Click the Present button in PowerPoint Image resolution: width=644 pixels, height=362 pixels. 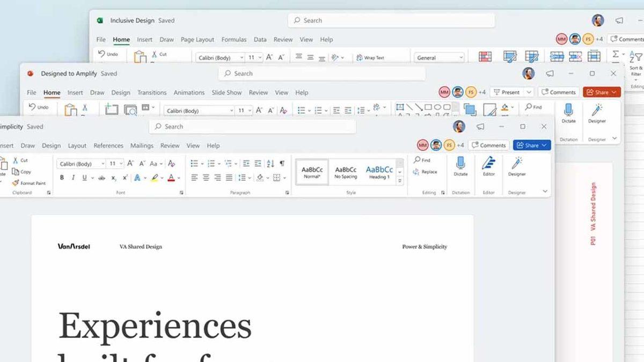click(x=509, y=92)
